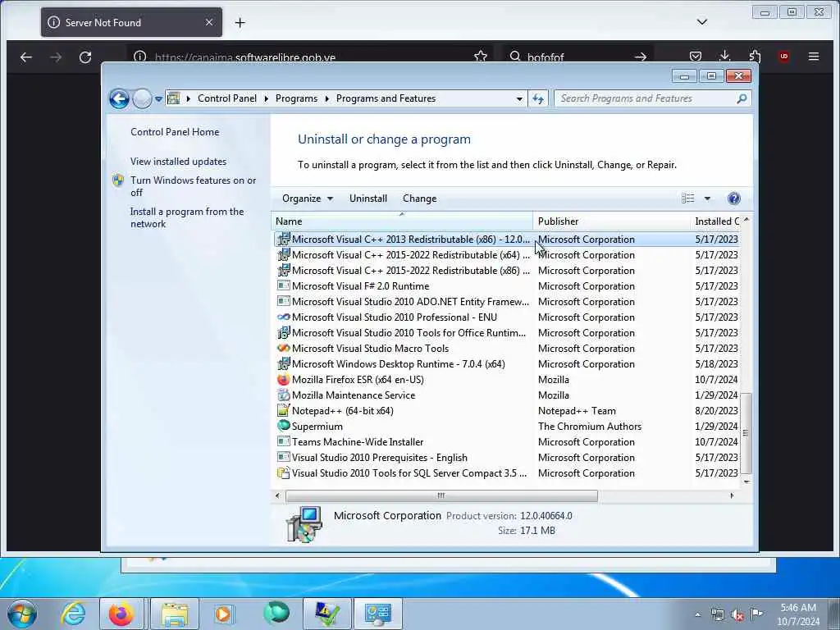Click Firefox downloads arrow icon

tap(725, 57)
